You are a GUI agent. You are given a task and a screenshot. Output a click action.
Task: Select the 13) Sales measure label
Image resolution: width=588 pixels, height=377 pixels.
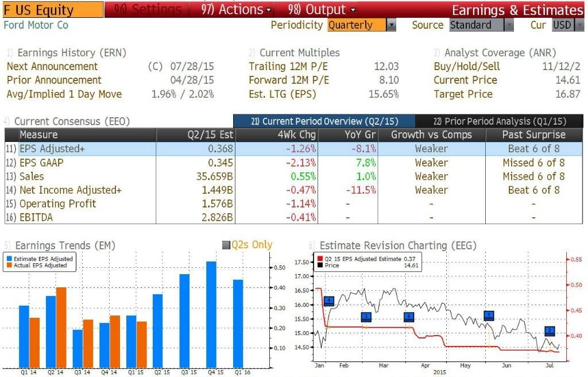tap(32, 176)
